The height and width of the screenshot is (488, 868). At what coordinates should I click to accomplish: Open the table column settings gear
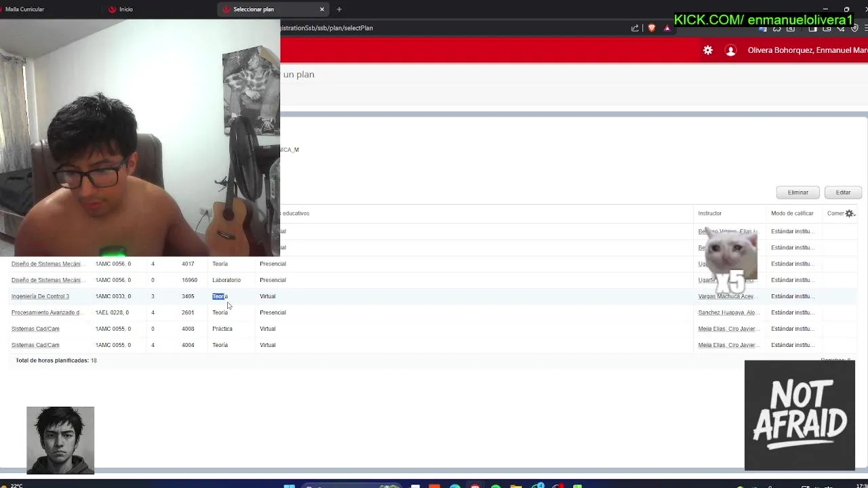click(x=850, y=213)
